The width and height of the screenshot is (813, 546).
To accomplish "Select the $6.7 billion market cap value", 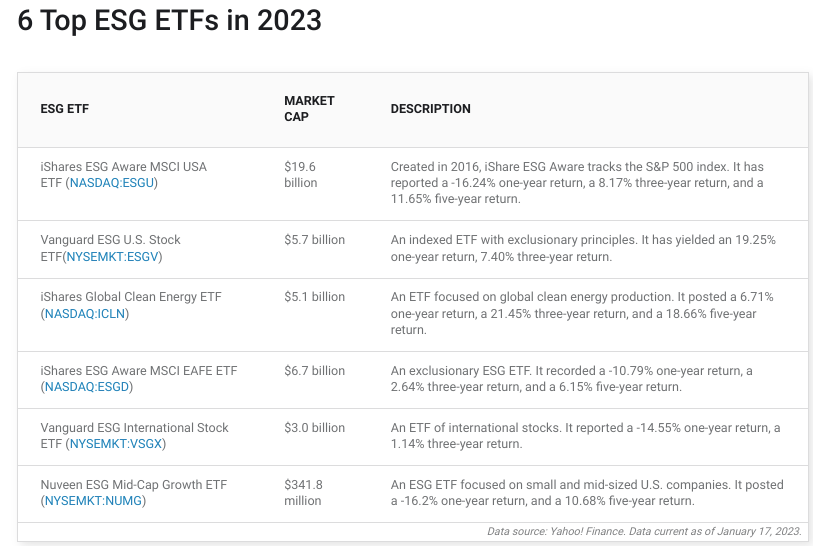I will pyautogui.click(x=314, y=371).
